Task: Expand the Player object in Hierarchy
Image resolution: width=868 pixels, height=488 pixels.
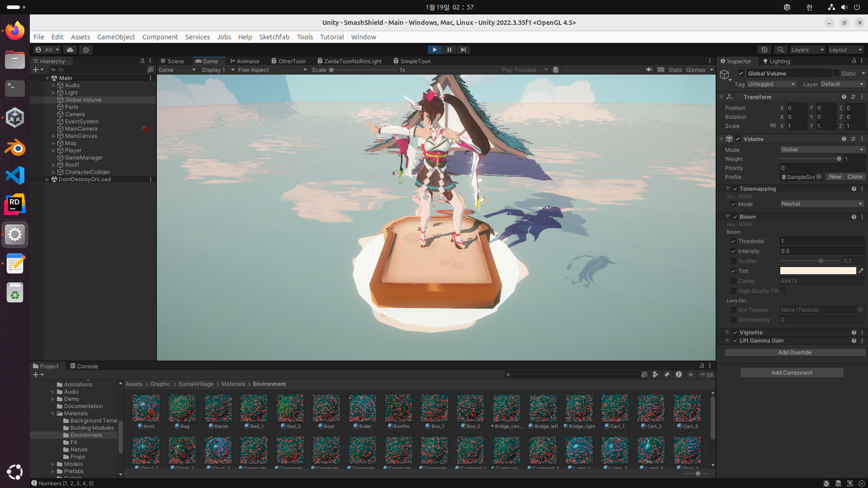Action: coord(53,150)
